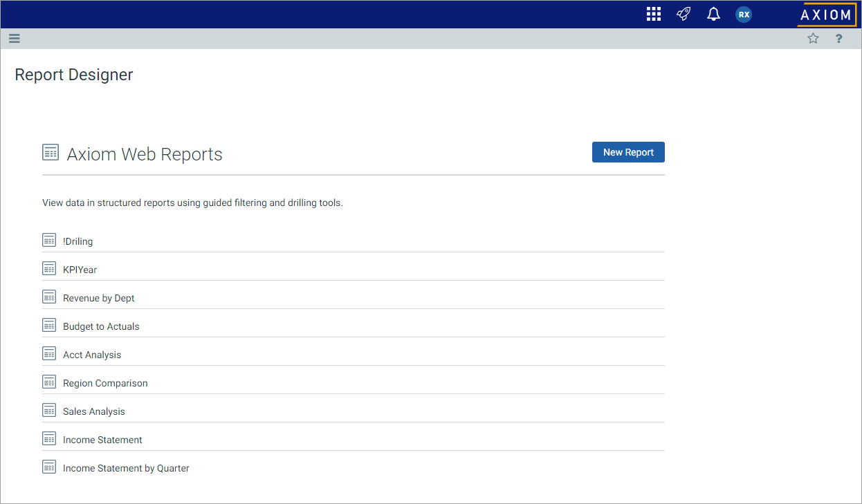
Task: Open the RX user avatar menu
Action: pyautogui.click(x=744, y=14)
